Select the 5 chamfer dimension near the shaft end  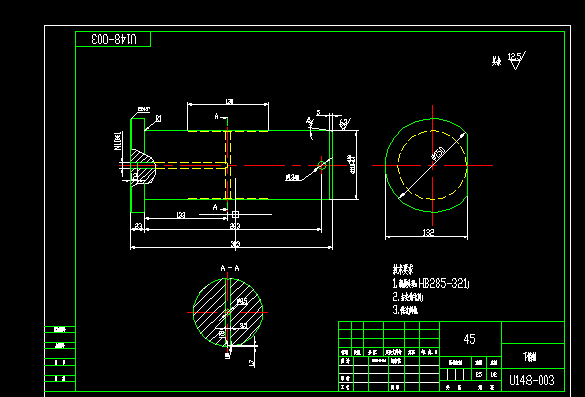(318, 112)
